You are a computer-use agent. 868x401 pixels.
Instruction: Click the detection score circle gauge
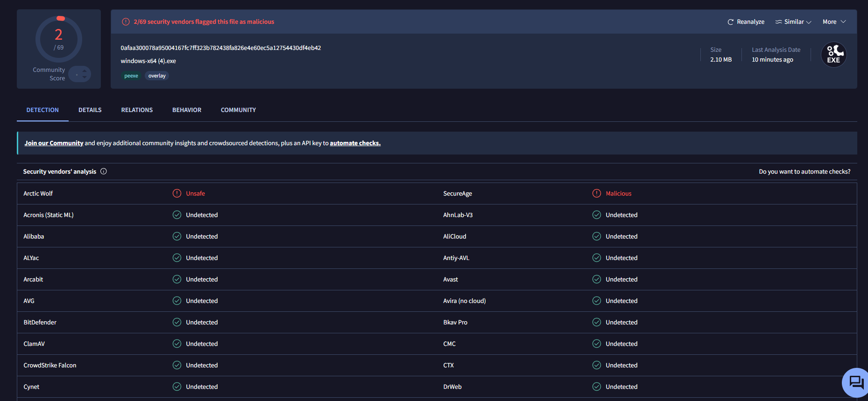click(59, 39)
